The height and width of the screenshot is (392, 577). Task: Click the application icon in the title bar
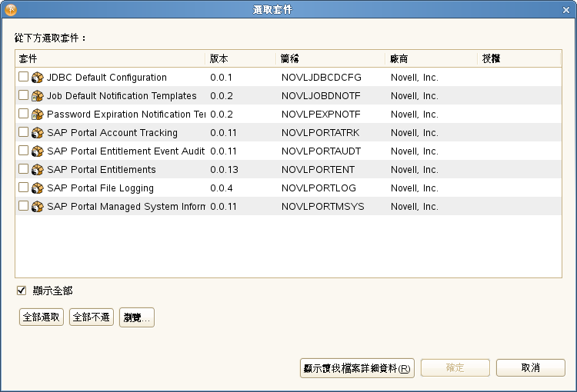click(10, 9)
